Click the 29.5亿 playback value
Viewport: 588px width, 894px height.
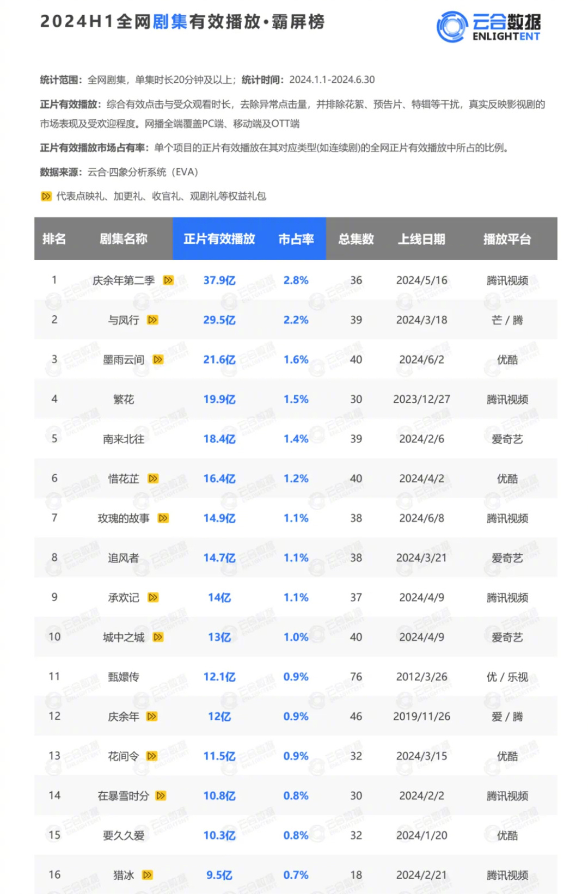pyautogui.click(x=219, y=320)
